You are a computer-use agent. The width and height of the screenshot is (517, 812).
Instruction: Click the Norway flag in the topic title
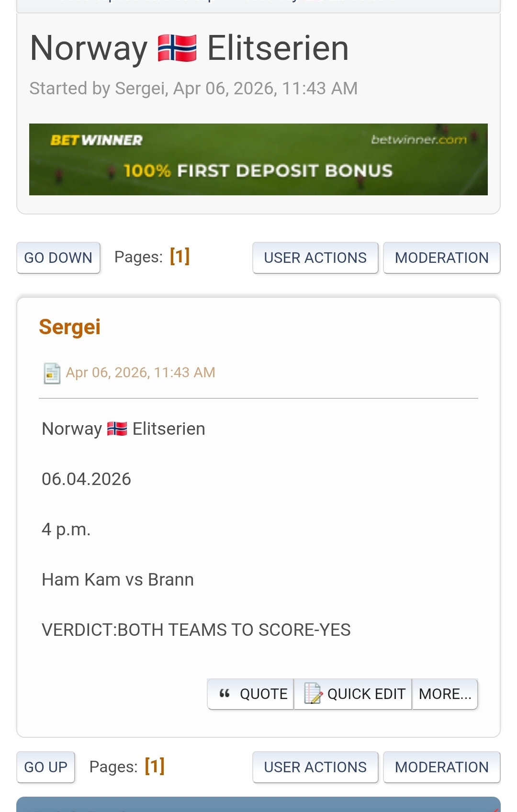(x=177, y=48)
